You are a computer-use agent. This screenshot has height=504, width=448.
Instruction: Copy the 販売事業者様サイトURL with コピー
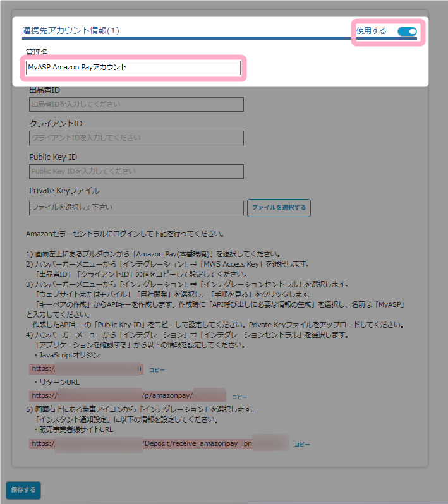pyautogui.click(x=302, y=445)
